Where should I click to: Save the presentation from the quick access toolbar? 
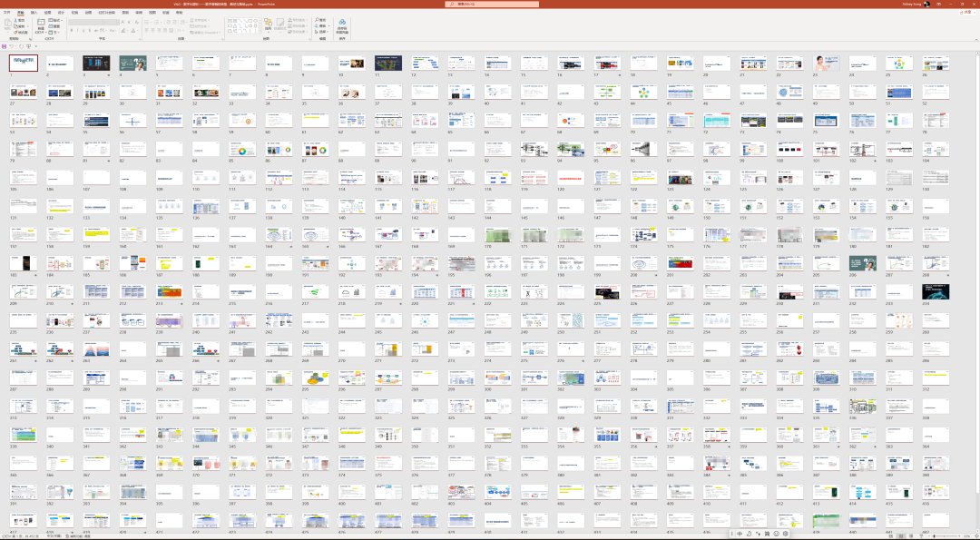(5, 46)
